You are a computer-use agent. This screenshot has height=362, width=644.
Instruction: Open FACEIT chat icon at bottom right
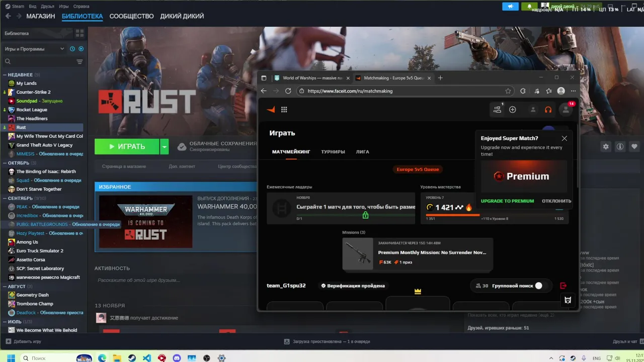[x=568, y=300]
